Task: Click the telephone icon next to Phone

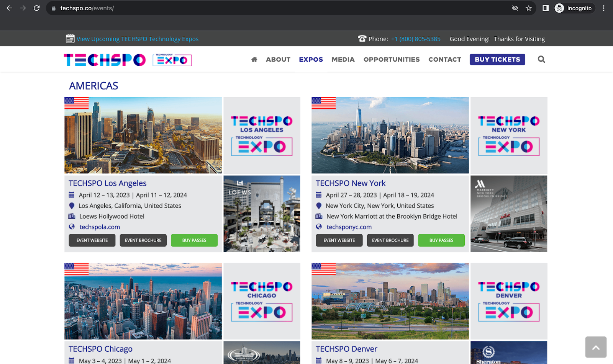Action: click(x=362, y=39)
